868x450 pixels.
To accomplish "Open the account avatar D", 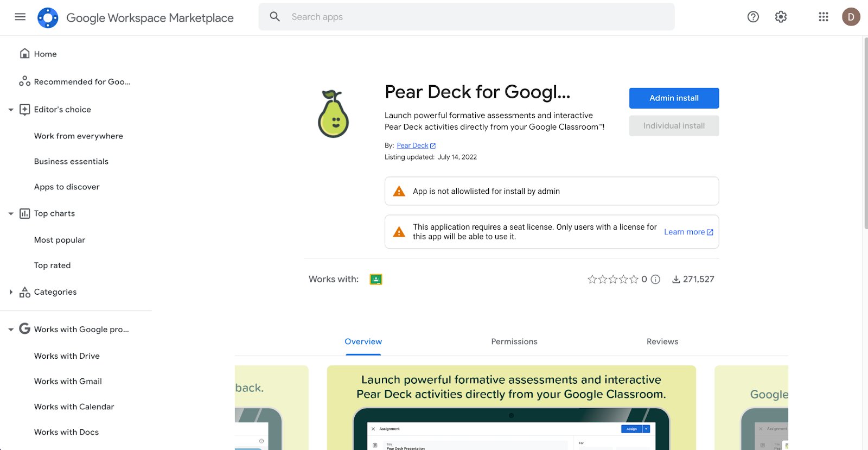I will tap(851, 17).
